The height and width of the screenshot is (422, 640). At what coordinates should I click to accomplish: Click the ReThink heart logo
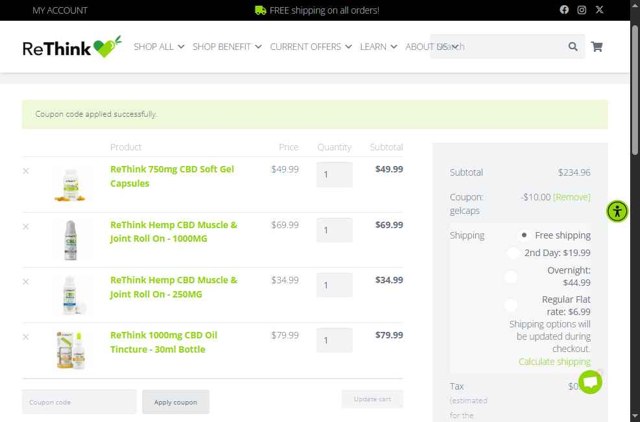coord(72,47)
